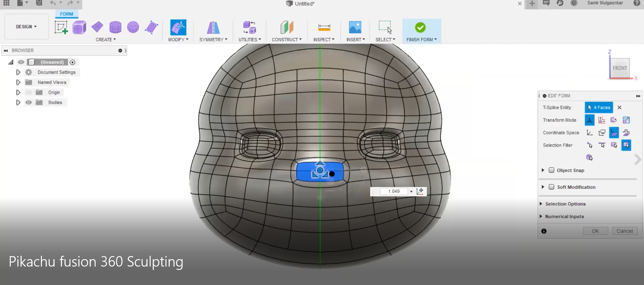644x285 pixels.
Task: Click the Utilities convert icon
Action: (x=250, y=27)
